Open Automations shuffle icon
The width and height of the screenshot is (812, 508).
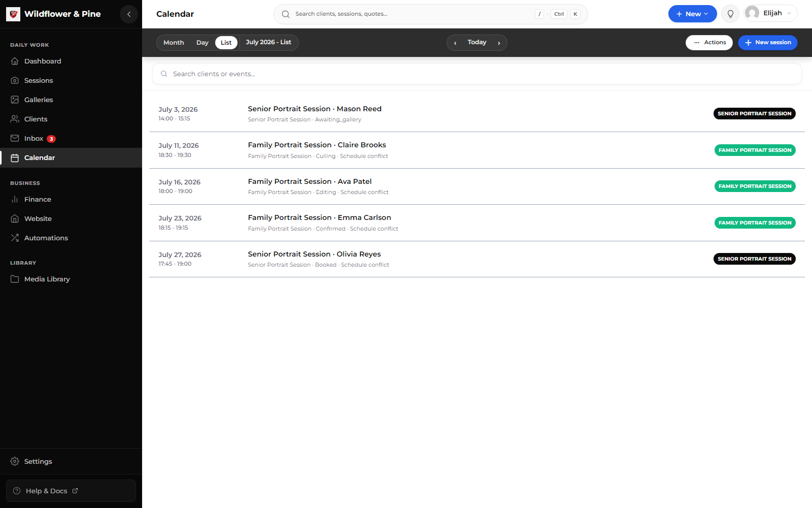(15, 238)
